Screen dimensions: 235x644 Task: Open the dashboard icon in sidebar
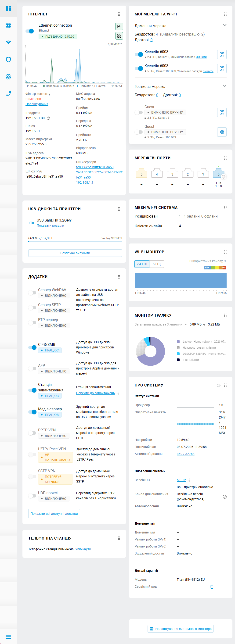pos(8,8)
